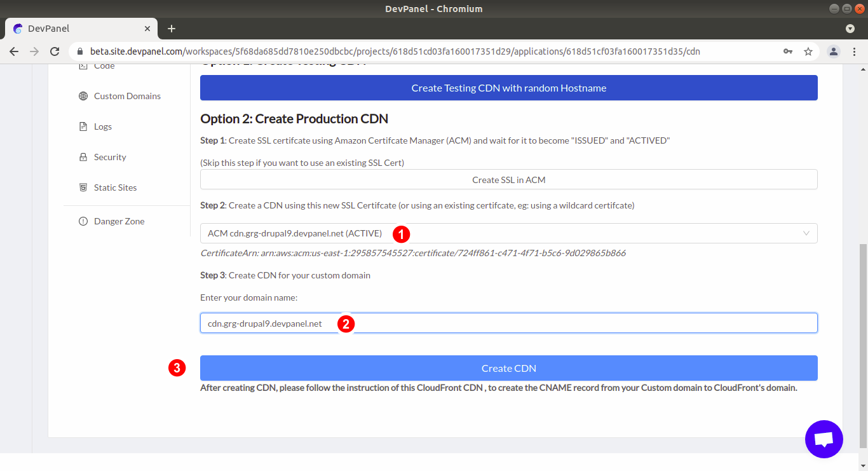
Task: Click the Create SSL in ACM button
Action: (508, 179)
